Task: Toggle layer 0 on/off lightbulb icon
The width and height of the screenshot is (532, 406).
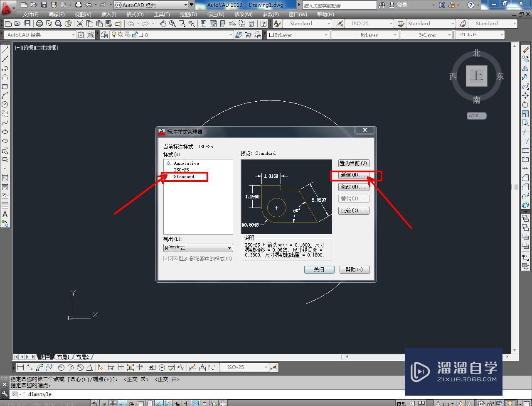Action: pos(113,35)
